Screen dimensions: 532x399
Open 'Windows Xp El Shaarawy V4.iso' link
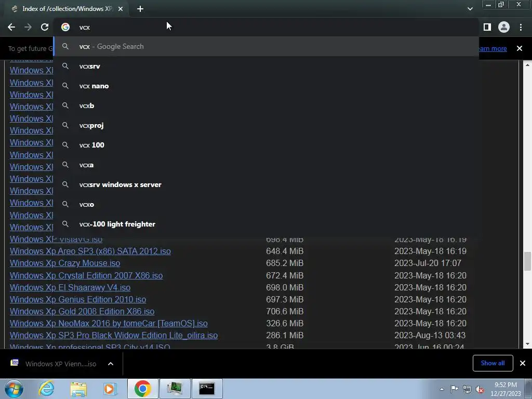[x=70, y=287]
